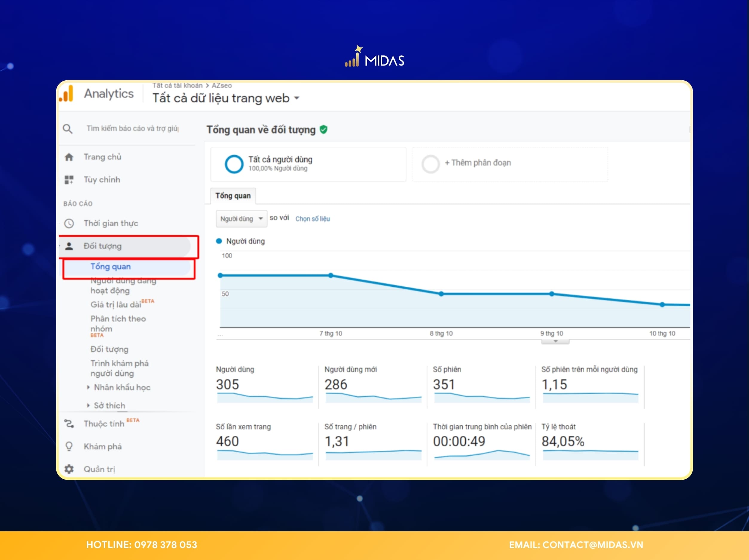
Task: Click + Thêm phân đoạn
Action: 477,163
